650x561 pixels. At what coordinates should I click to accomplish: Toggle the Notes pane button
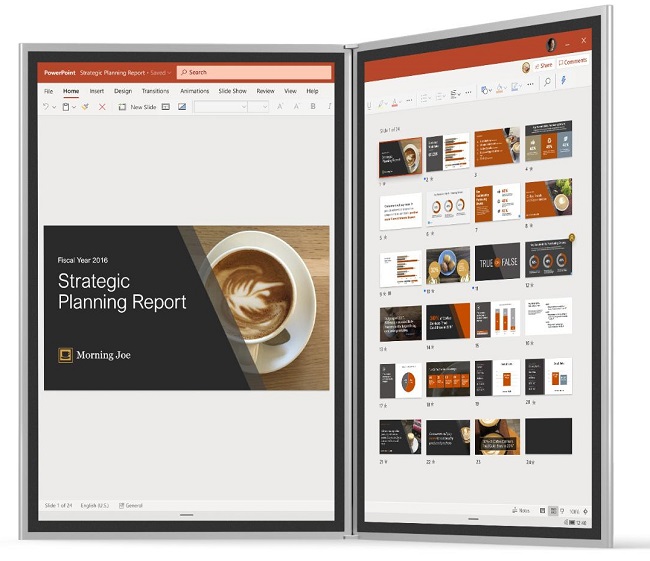[x=521, y=510]
